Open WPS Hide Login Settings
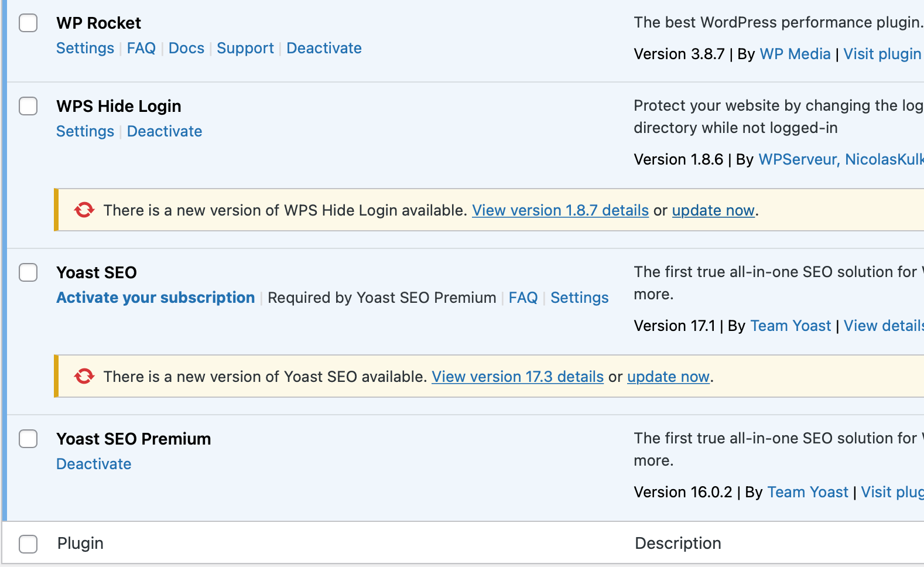The width and height of the screenshot is (924, 567). coord(85,131)
